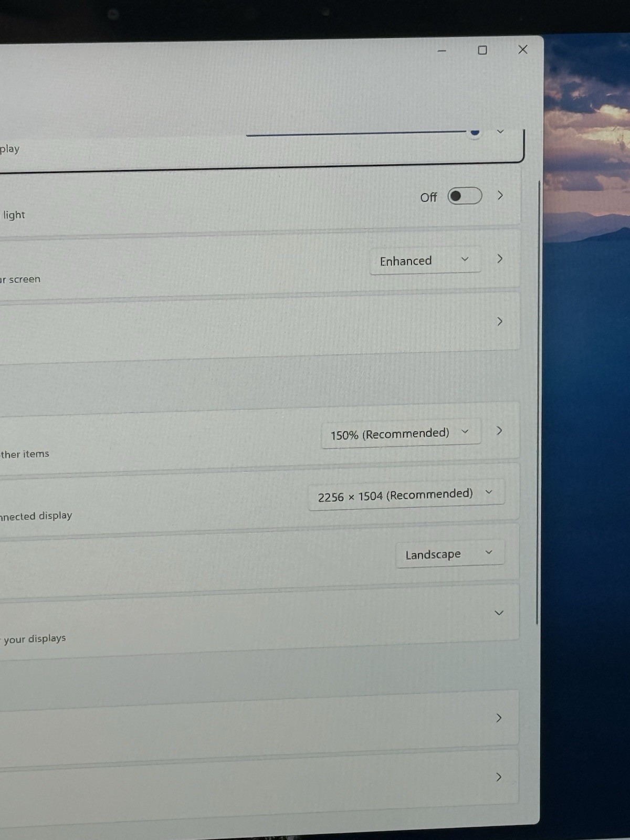Screen dimensions: 630x840
Task: Open details arrow next to Enhanced dropdown
Action: 500,259
